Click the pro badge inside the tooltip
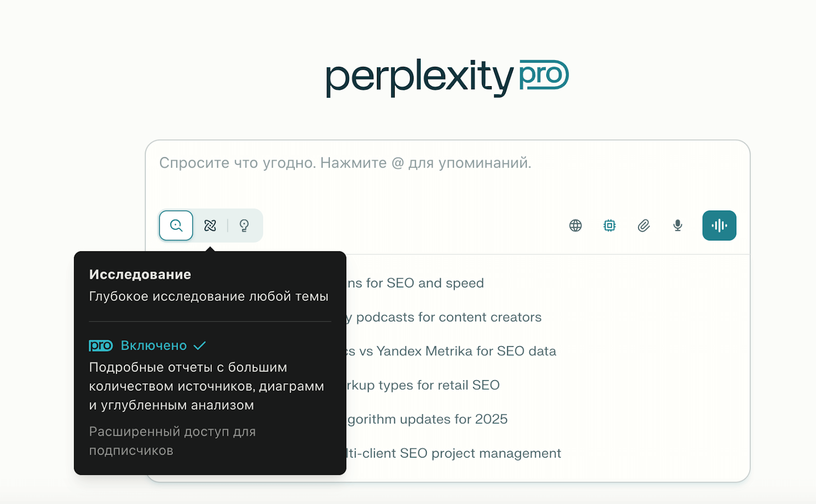 pyautogui.click(x=100, y=346)
